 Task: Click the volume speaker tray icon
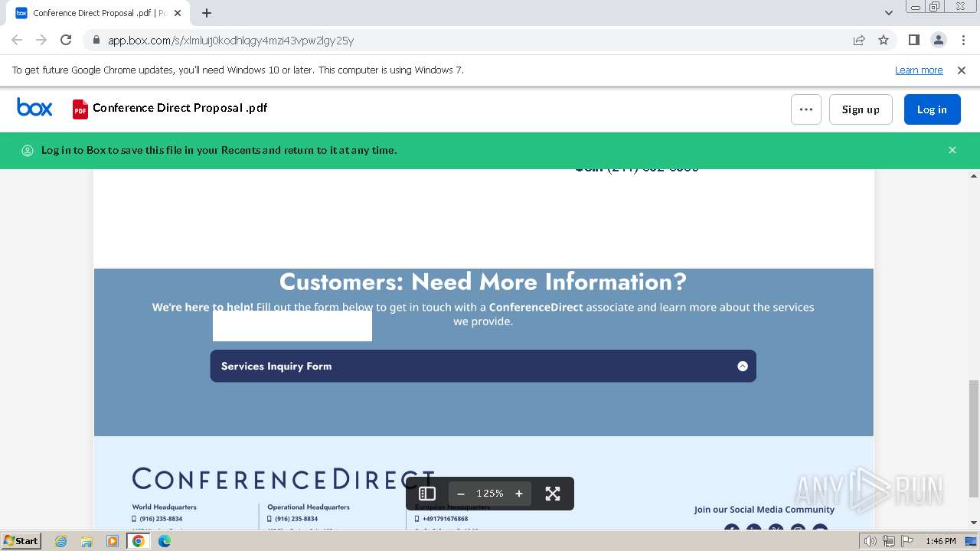(871, 541)
